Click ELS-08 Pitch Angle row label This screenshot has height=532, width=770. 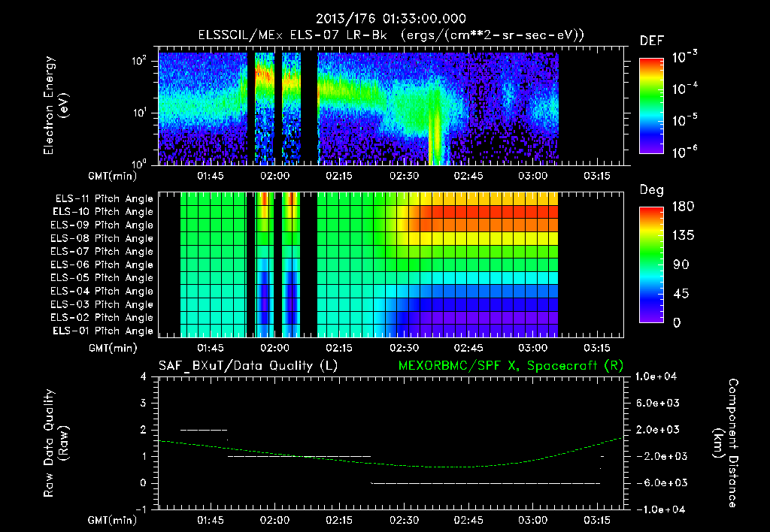click(x=102, y=238)
